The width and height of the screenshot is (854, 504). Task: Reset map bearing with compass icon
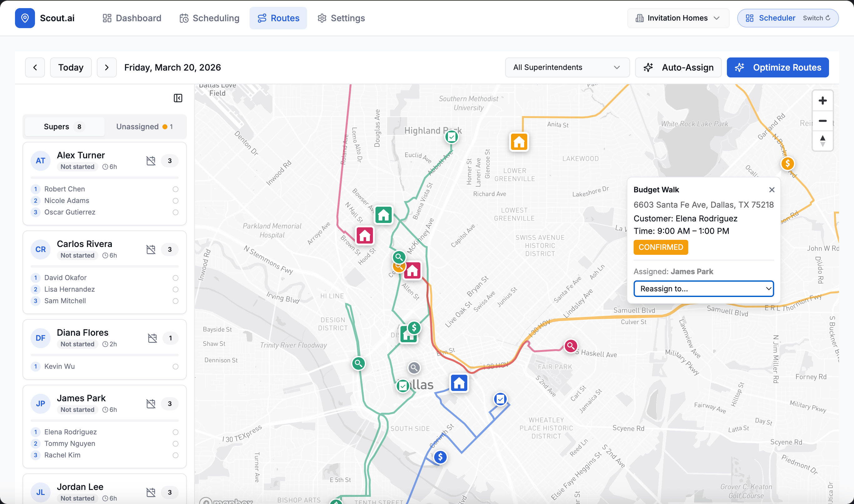[822, 141]
